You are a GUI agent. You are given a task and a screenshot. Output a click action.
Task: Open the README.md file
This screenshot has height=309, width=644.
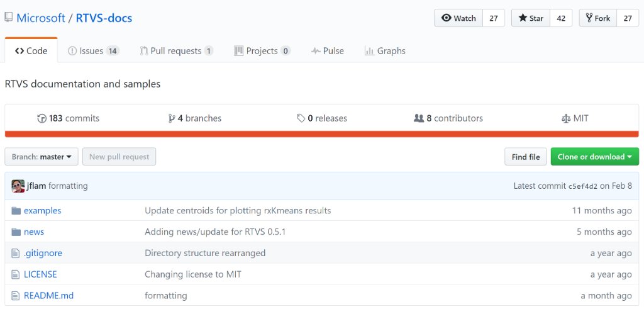pos(48,296)
